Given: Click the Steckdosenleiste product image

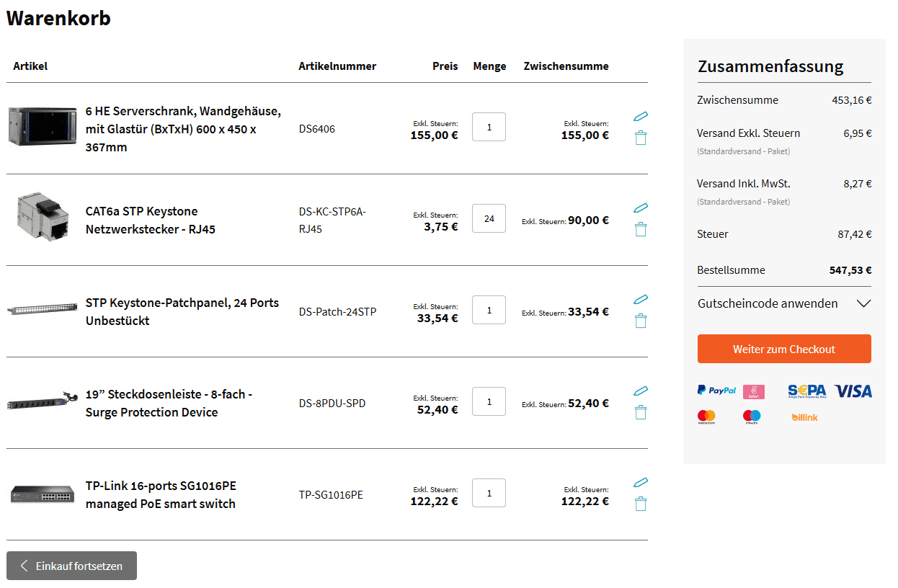Looking at the screenshot, I should click(x=43, y=401).
